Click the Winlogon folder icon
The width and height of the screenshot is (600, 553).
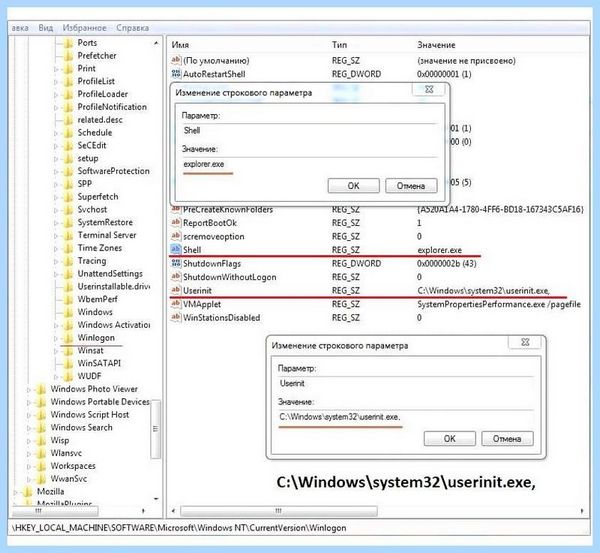click(x=68, y=338)
